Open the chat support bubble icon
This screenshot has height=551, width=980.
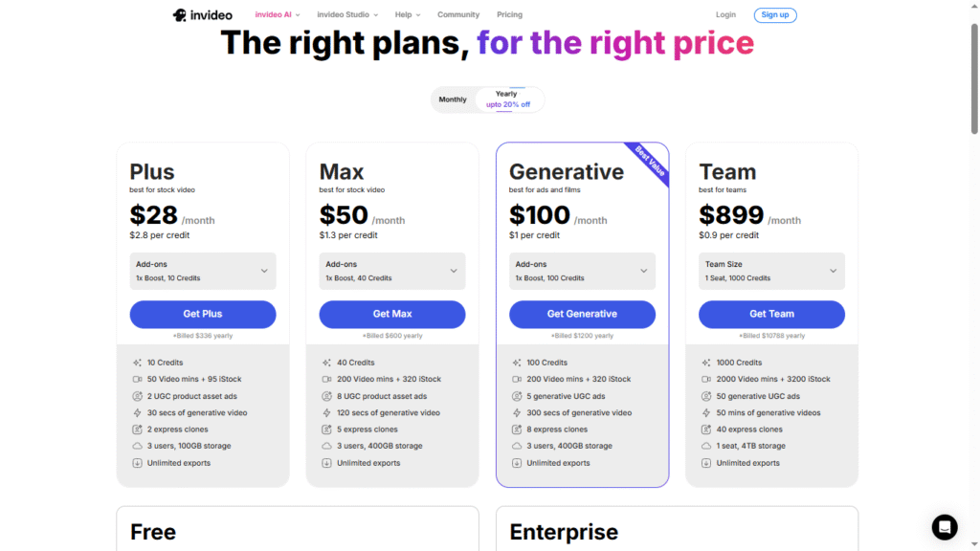coord(945,527)
